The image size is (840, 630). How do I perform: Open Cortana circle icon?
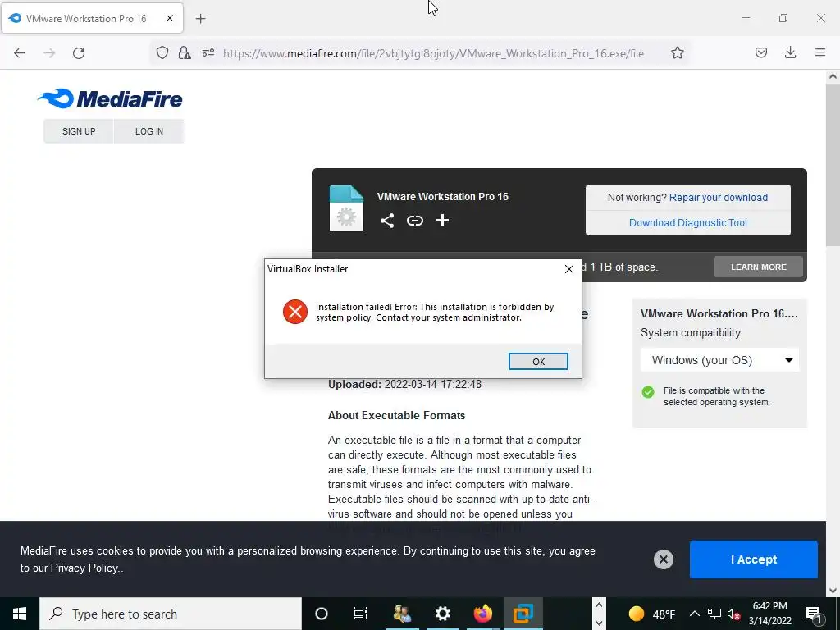point(321,614)
